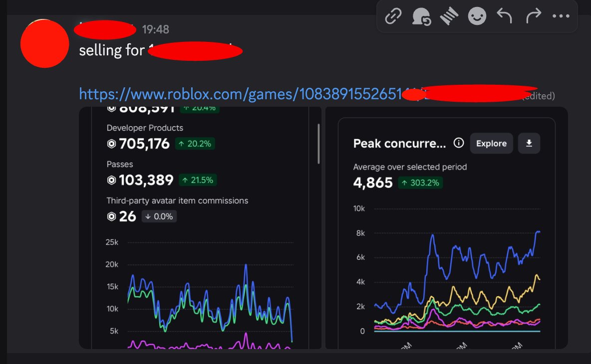The image size is (591, 364).
Task: Forward message with right arrow icon
Action: coord(533,16)
